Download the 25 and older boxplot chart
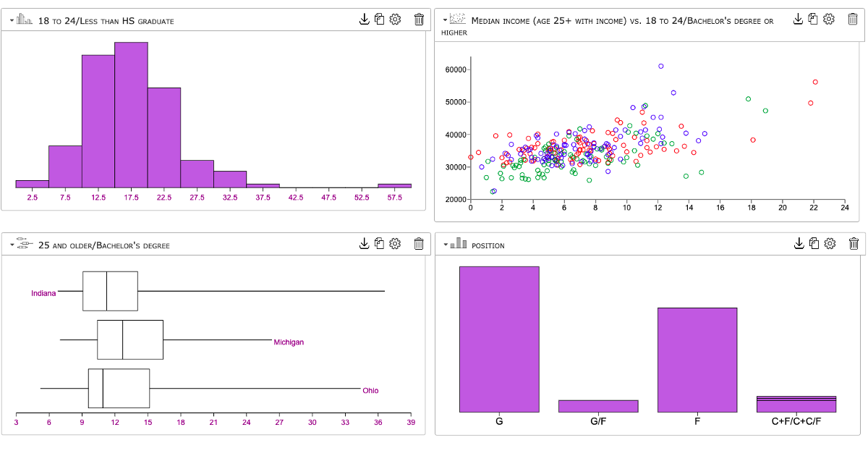Viewport: 868px width, 456px height. pos(364,244)
